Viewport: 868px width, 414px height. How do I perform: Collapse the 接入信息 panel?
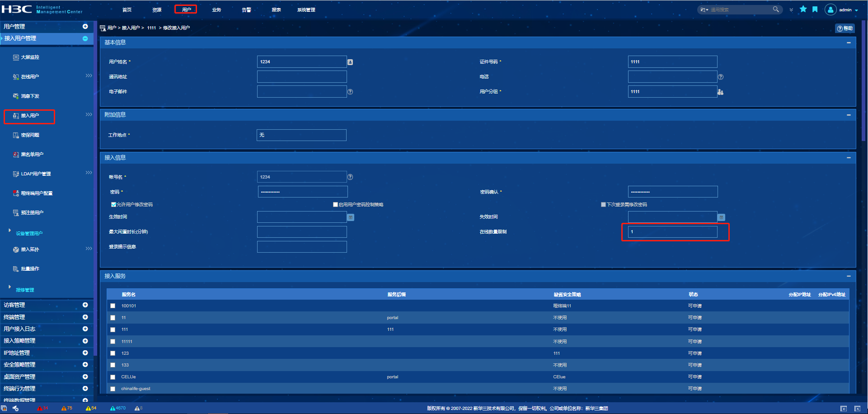pos(849,158)
